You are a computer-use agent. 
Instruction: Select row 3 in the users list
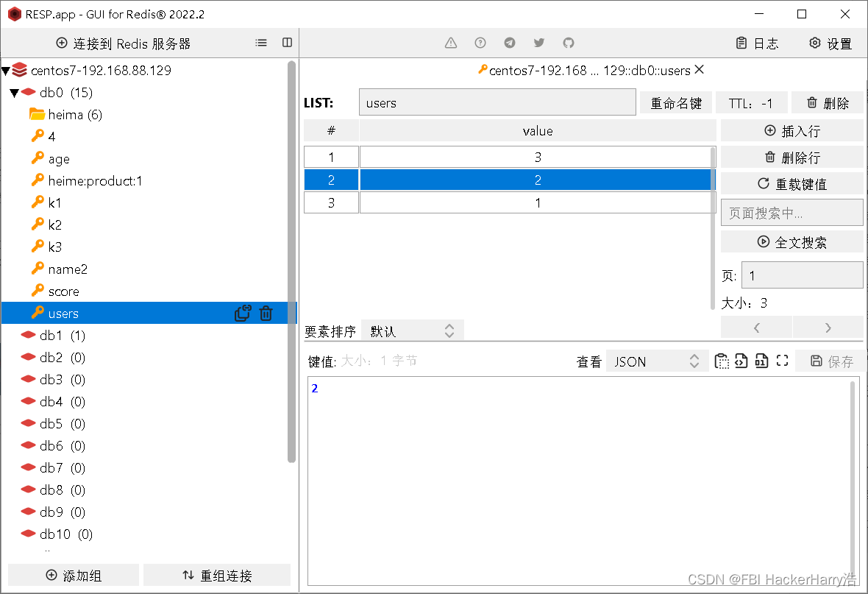coord(537,202)
